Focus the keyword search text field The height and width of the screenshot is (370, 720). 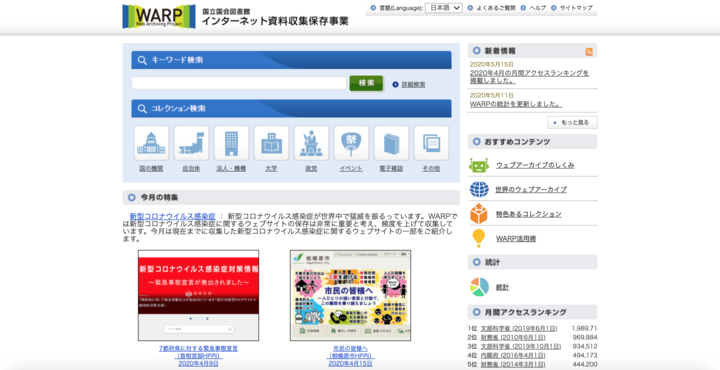pos(239,83)
